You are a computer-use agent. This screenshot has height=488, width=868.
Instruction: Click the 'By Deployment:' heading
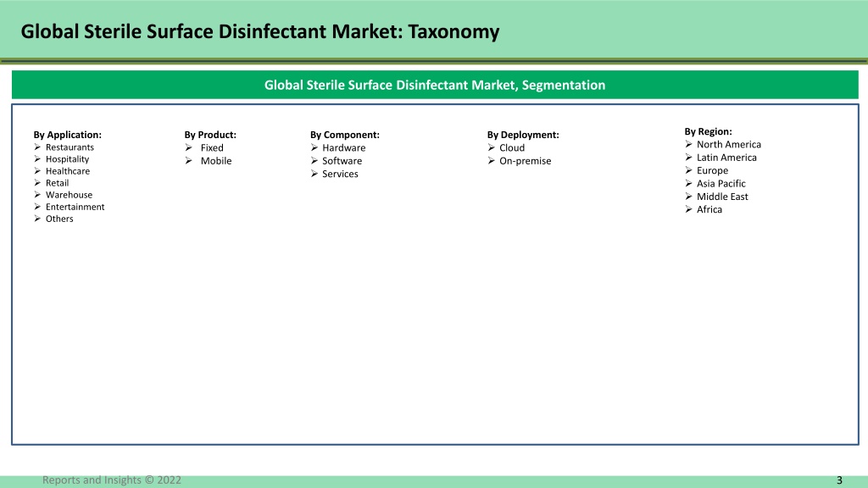pyautogui.click(x=523, y=135)
